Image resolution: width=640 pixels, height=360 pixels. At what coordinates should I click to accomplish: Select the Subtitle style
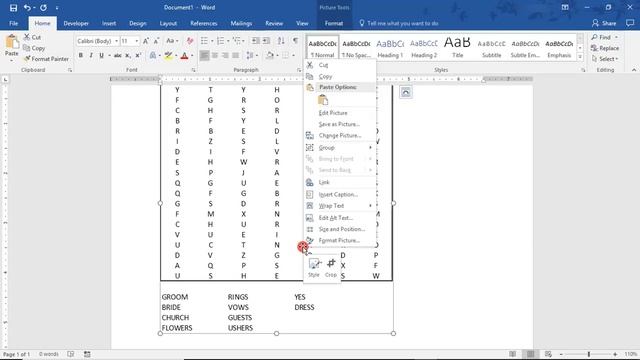pyautogui.click(x=491, y=48)
